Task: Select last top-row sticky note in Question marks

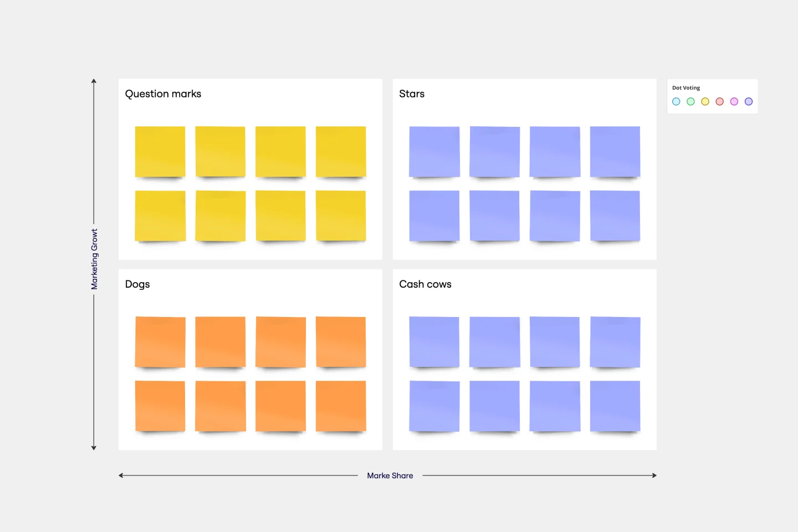Action: coord(341,152)
